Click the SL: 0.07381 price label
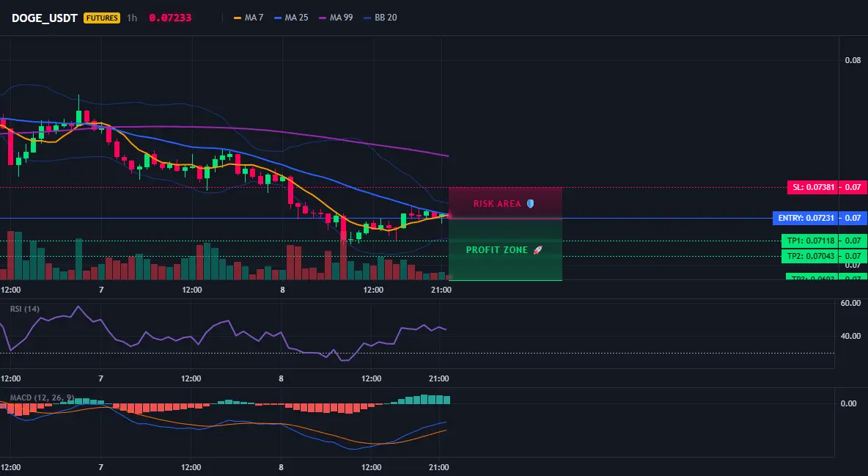Screen dimensions: 868x476 [812, 187]
